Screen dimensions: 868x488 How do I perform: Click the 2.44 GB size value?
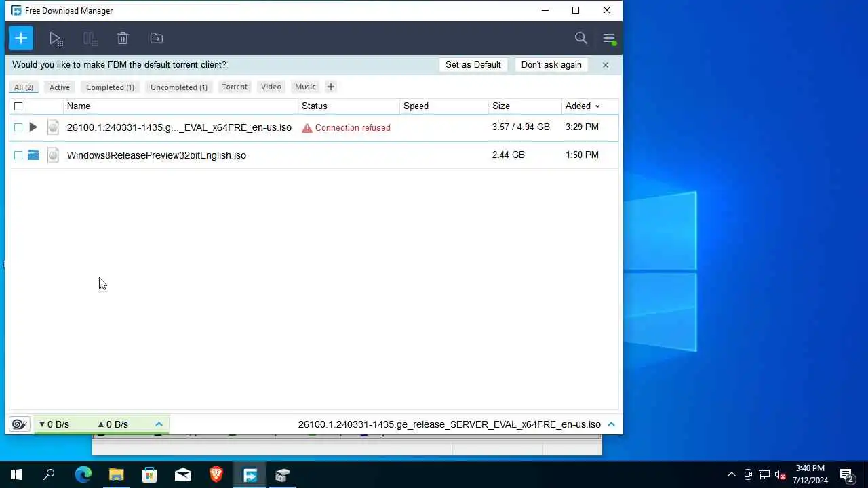[509, 155]
